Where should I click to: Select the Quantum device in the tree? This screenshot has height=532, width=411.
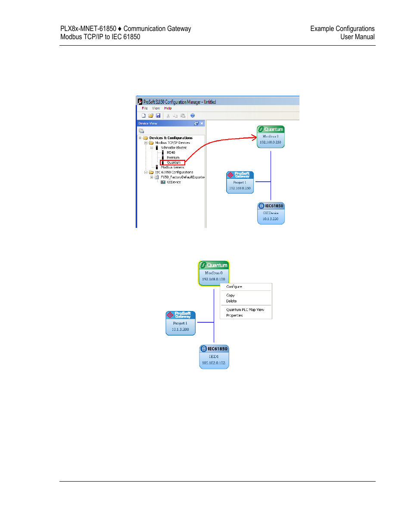coord(174,163)
